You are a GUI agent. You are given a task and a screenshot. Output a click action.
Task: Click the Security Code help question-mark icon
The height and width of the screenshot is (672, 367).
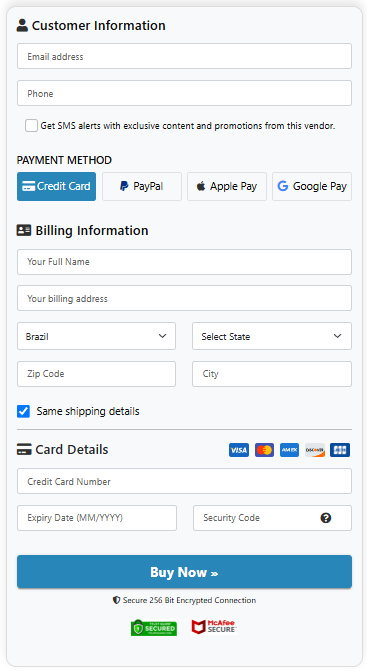(326, 518)
